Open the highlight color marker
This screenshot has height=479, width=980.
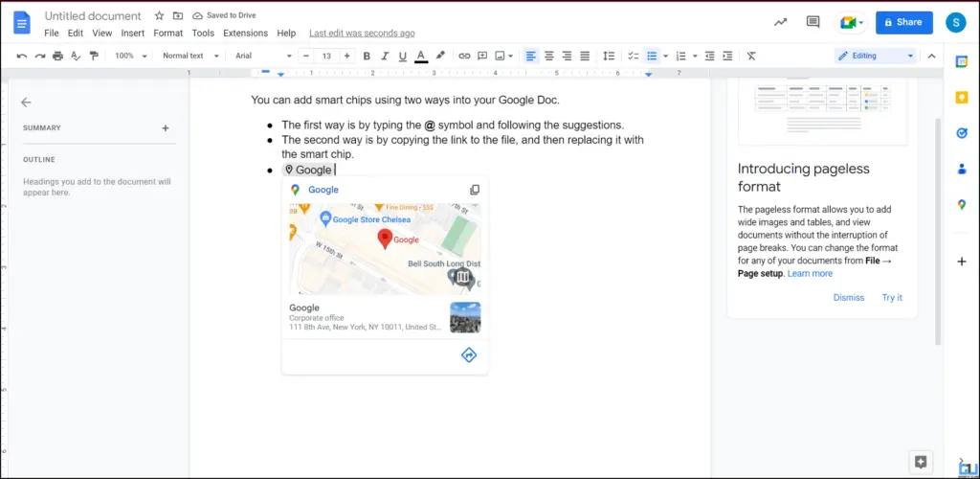click(440, 56)
